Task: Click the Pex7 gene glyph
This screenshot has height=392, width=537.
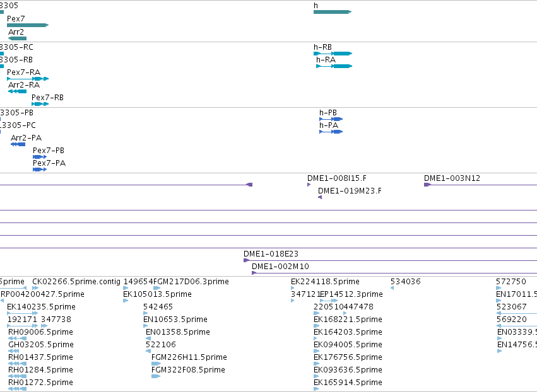Action: pyautogui.click(x=28, y=25)
